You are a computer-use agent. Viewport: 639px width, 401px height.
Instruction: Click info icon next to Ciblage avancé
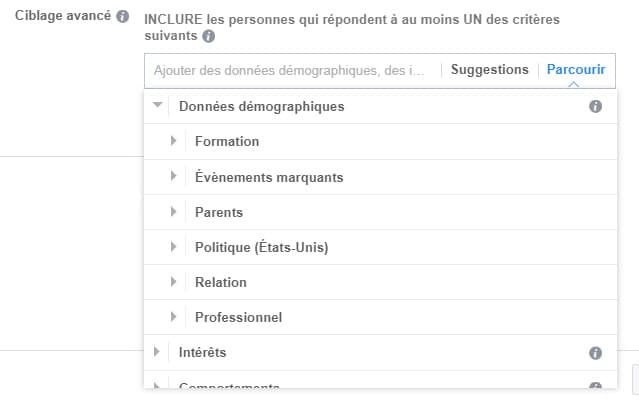[x=122, y=16]
